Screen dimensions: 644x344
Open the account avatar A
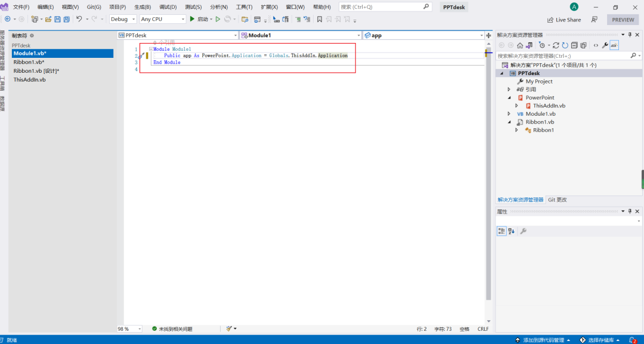[x=574, y=7]
